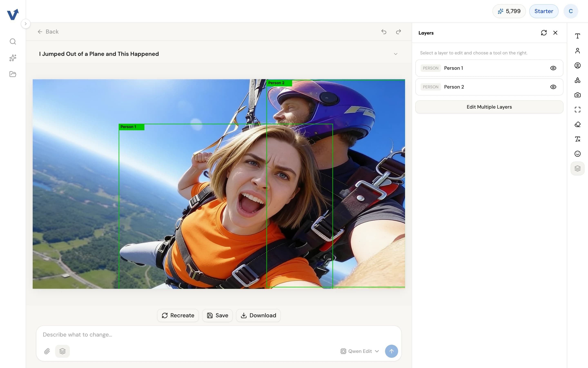This screenshot has width=588, height=368.
Task: Click the Recreate button
Action: click(178, 315)
